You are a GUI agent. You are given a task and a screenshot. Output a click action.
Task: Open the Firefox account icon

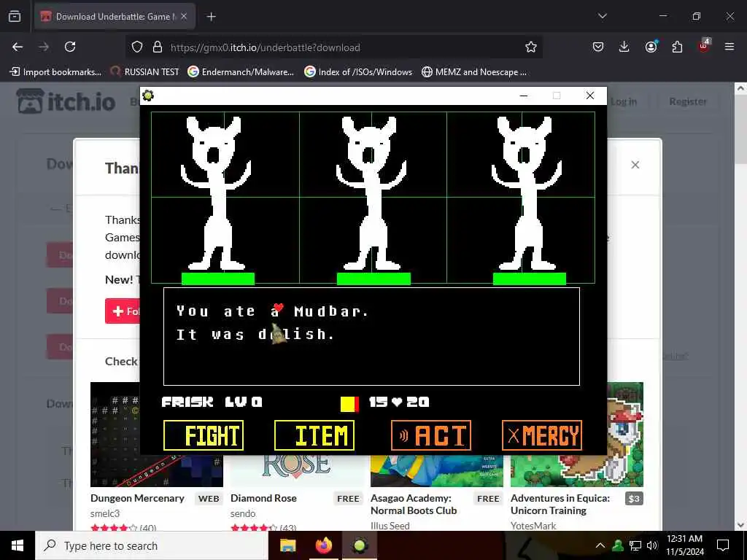click(651, 47)
